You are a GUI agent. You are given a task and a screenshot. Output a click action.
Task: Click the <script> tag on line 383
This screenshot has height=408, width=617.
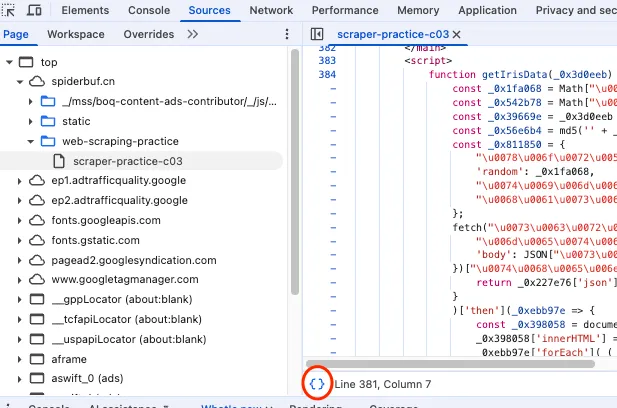pos(428,61)
